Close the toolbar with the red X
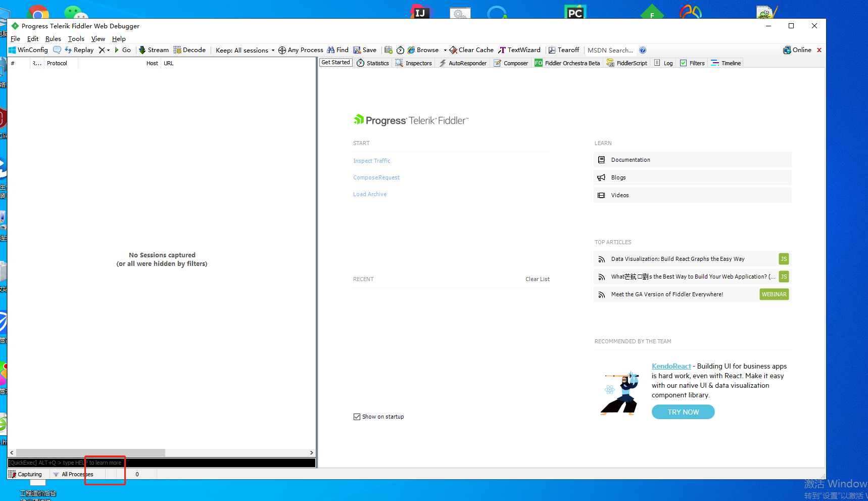The height and width of the screenshot is (501, 868). coord(819,50)
